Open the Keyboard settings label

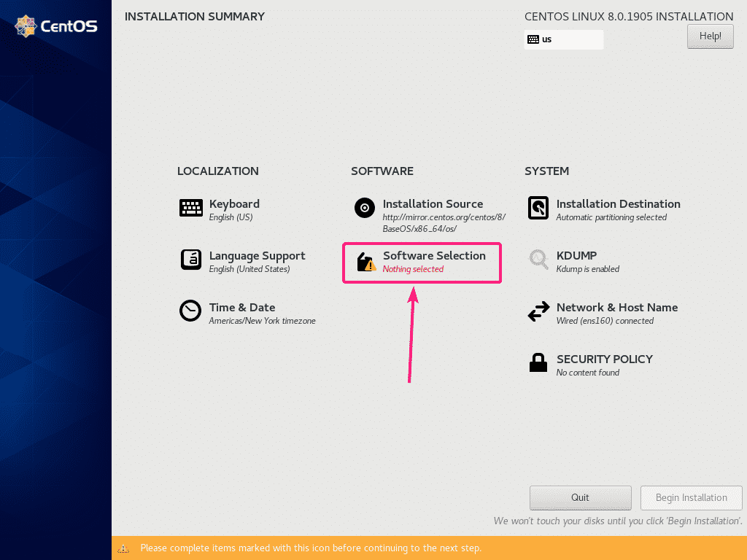click(x=234, y=204)
